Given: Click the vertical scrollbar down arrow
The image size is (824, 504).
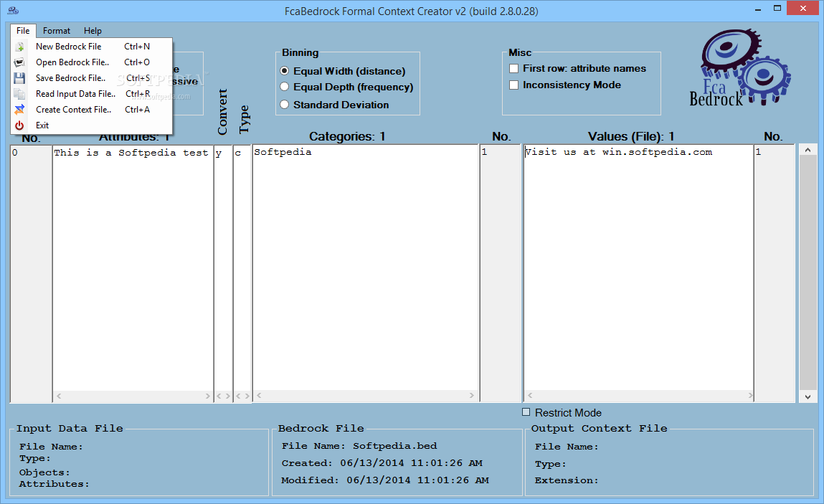Looking at the screenshot, I should click(x=808, y=396).
